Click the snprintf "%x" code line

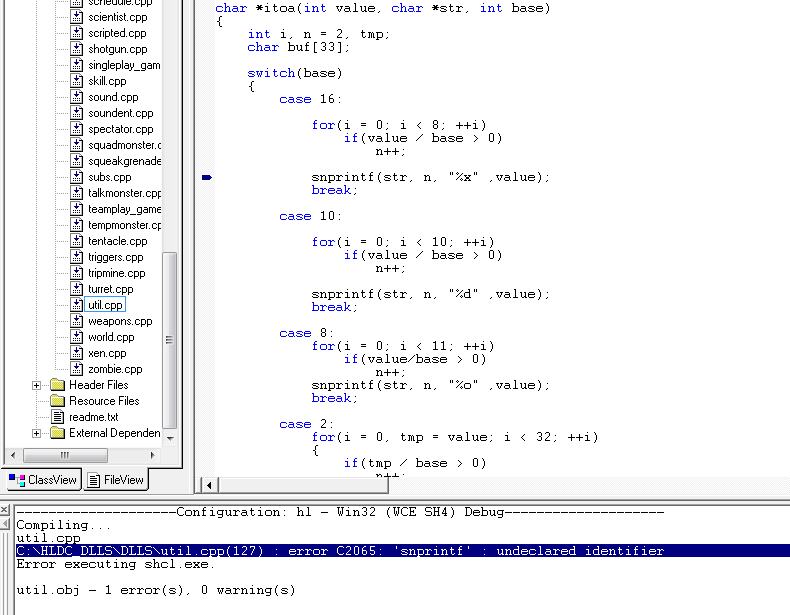click(430, 177)
